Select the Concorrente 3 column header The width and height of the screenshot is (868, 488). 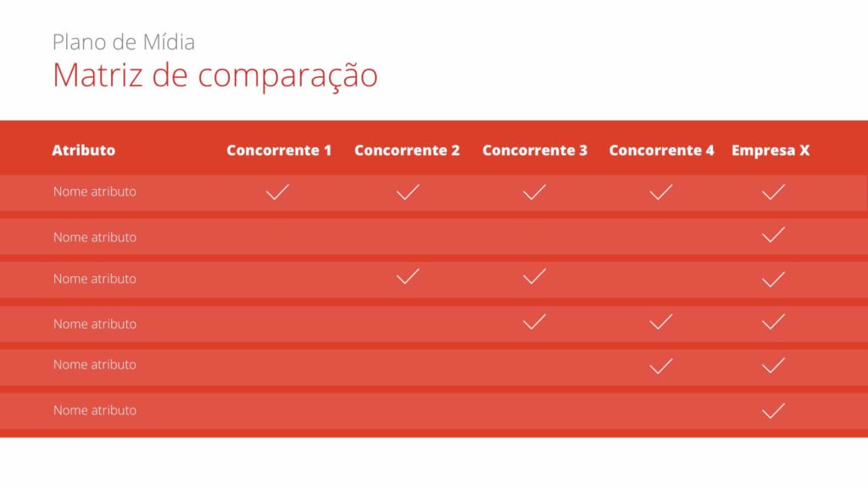pos(535,151)
